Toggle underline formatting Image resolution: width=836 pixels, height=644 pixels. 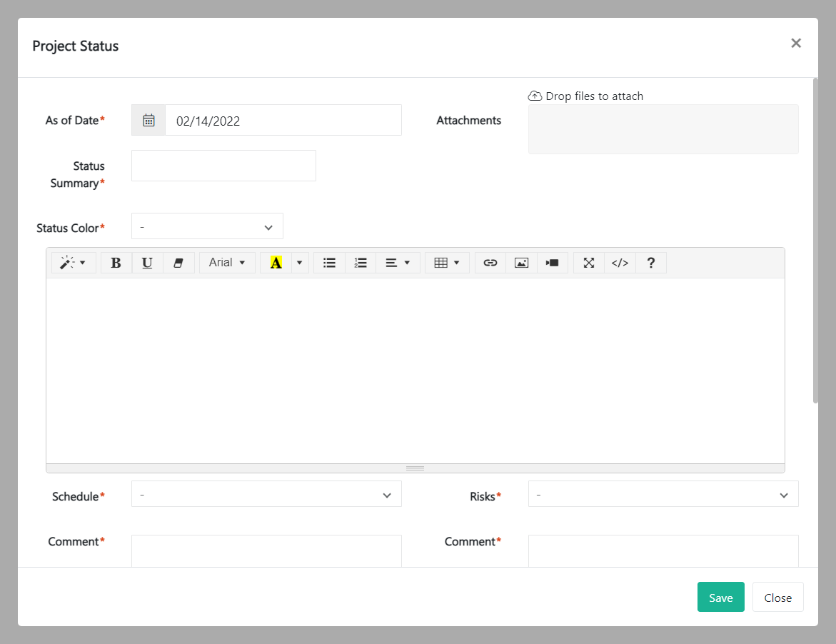147,263
